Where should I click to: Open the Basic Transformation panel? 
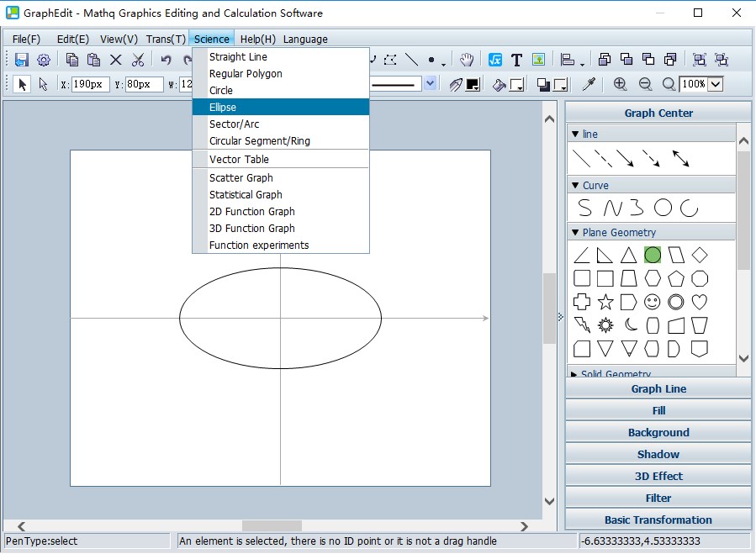tap(658, 520)
